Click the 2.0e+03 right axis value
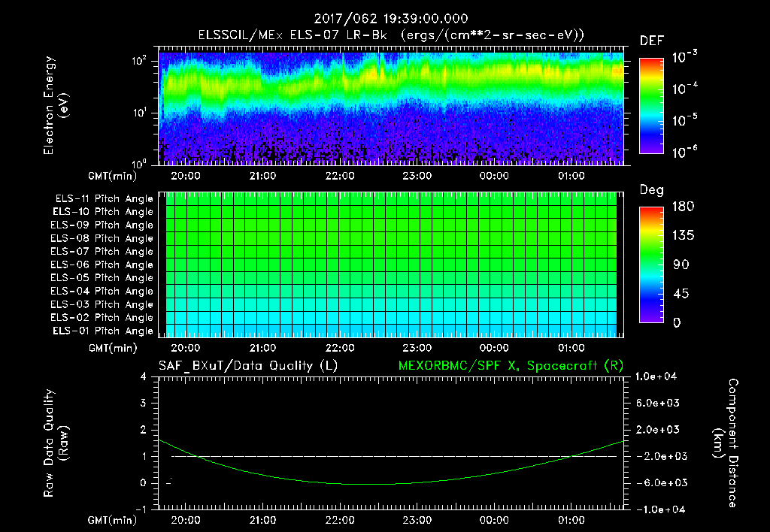 point(658,430)
